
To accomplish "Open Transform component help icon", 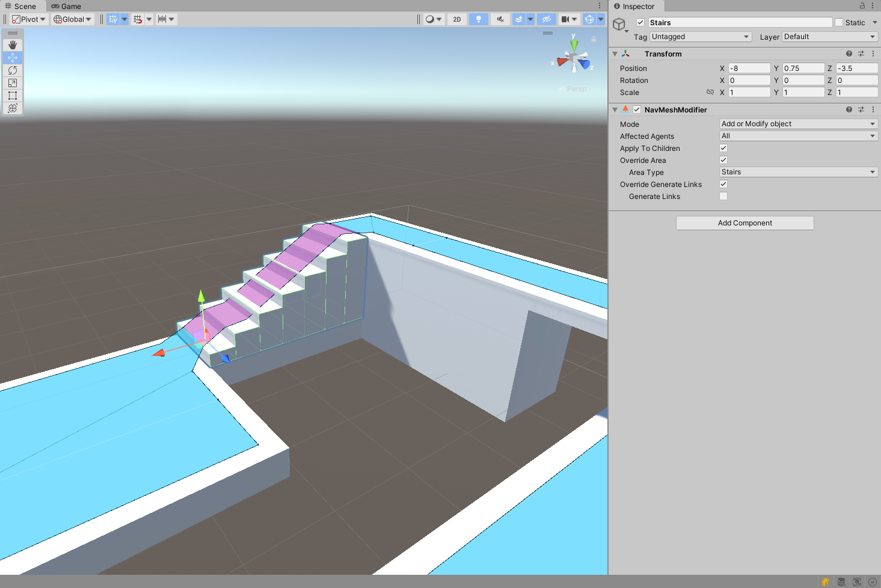I will [x=849, y=54].
